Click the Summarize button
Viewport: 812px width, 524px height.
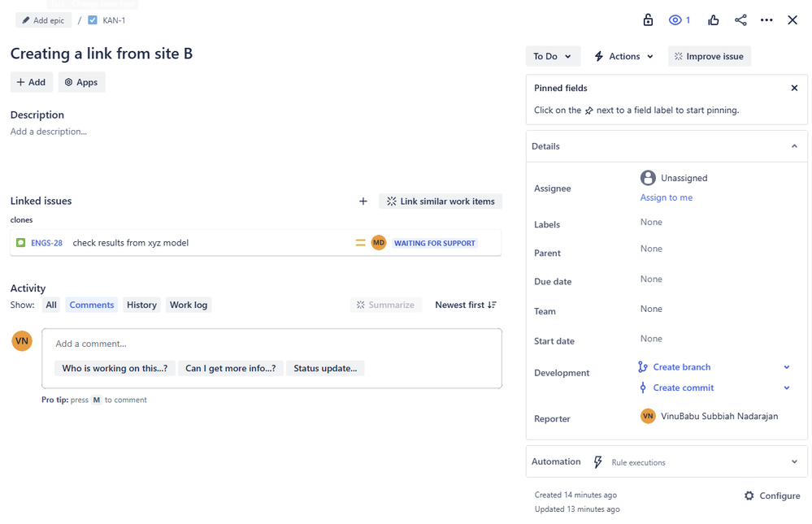(386, 305)
